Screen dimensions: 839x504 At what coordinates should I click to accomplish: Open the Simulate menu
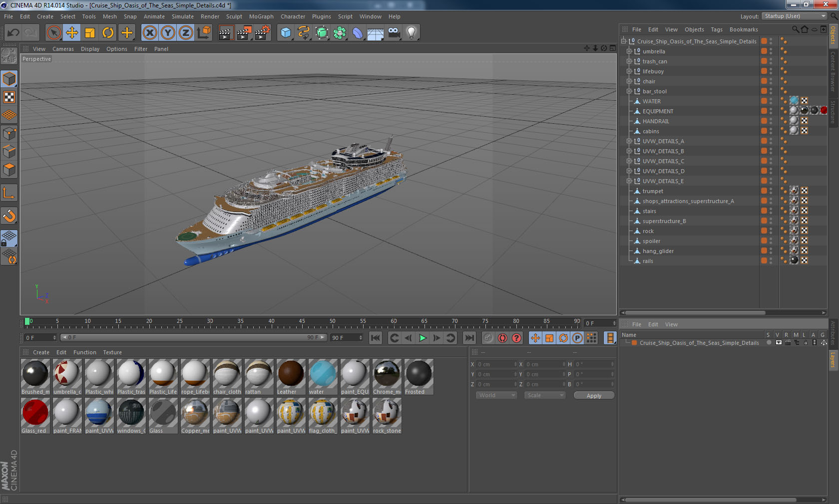point(183,16)
